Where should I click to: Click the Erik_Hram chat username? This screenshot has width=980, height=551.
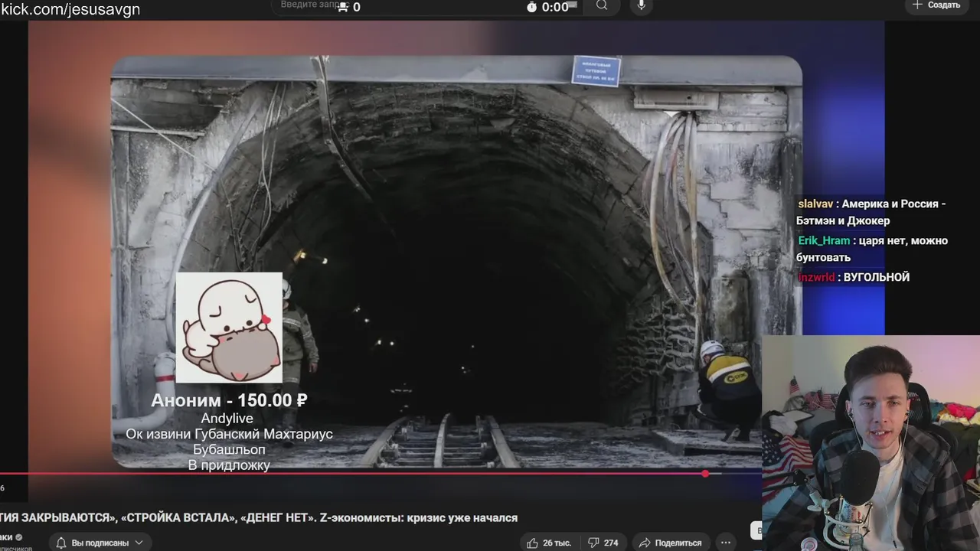824,240
